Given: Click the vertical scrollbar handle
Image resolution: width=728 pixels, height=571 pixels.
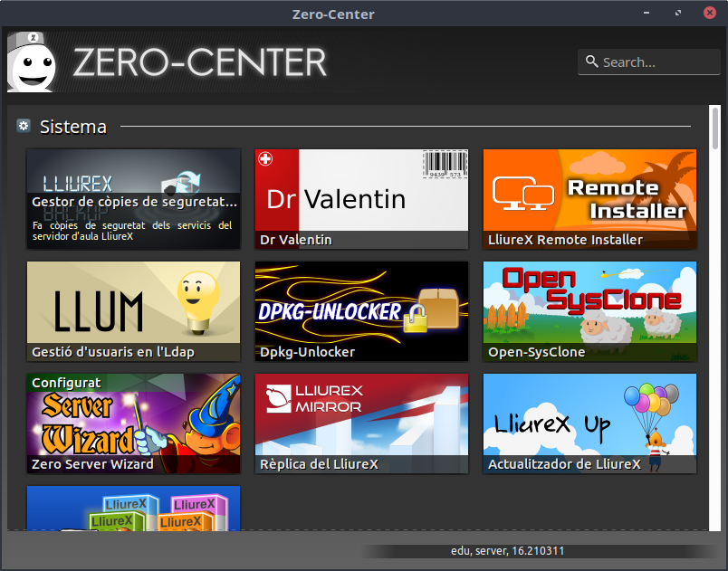Looking at the screenshot, I should (x=715, y=128).
